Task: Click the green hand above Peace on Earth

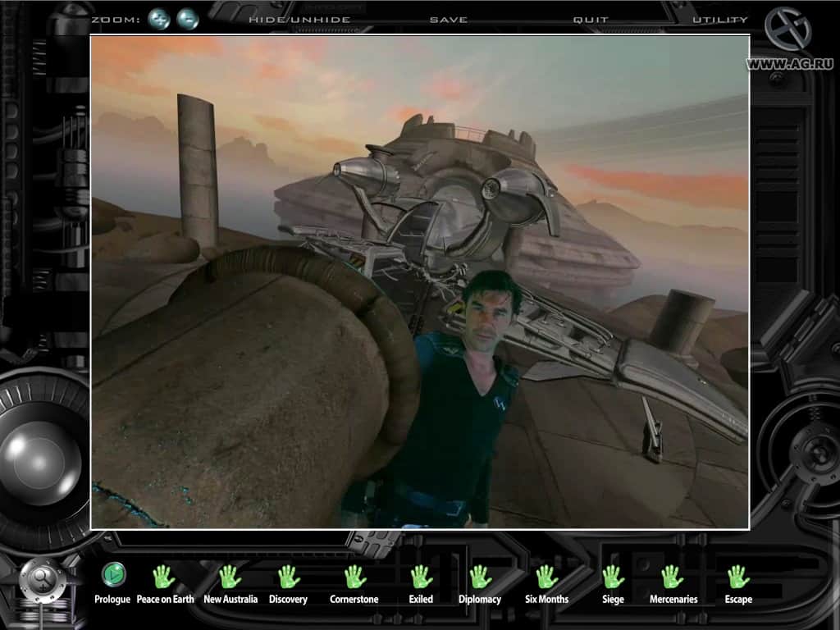Action: [163, 577]
